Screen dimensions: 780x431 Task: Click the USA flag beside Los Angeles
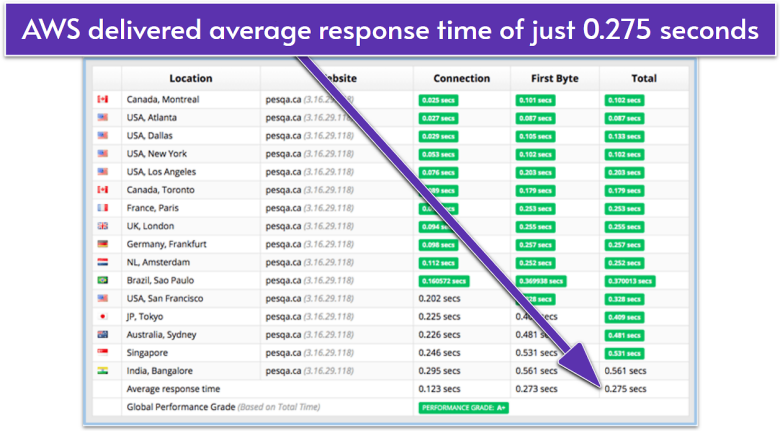click(x=102, y=172)
